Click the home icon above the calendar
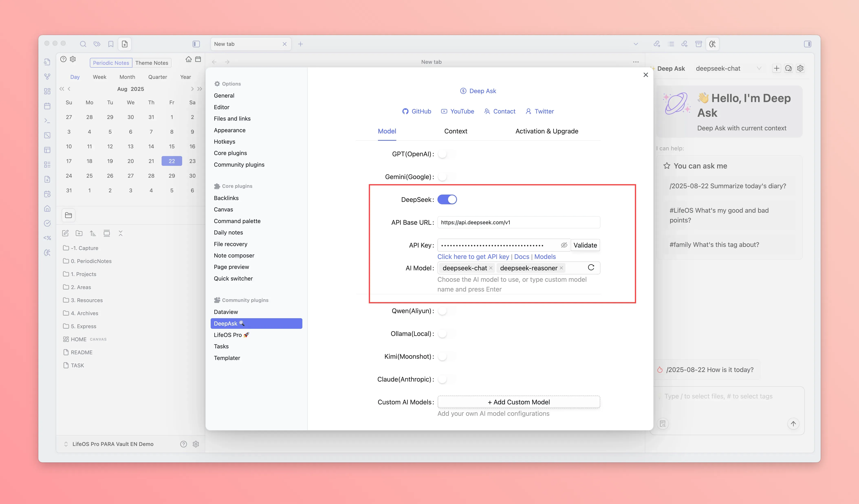859x504 pixels. tap(188, 59)
